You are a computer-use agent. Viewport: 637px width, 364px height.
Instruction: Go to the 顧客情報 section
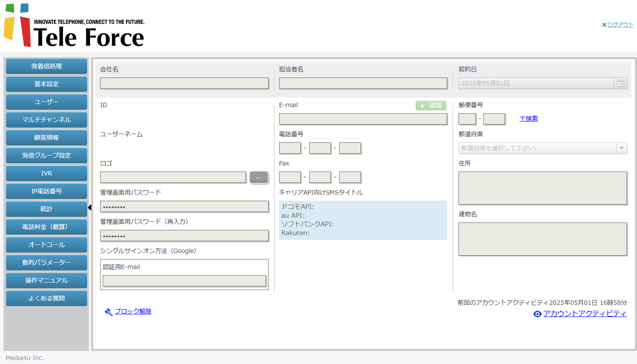(x=47, y=138)
